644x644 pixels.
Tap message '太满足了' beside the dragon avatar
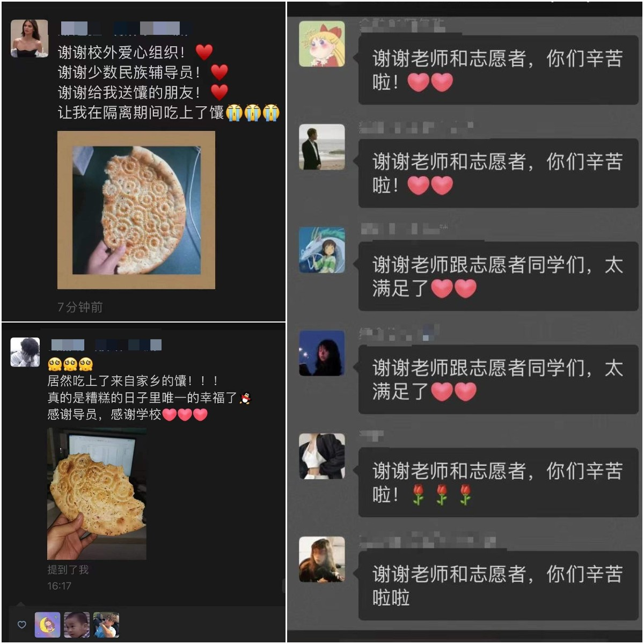point(498,276)
